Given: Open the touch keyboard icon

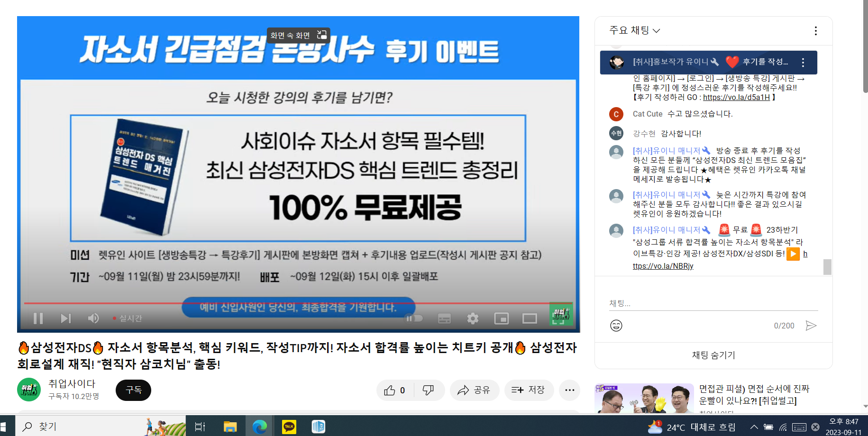Looking at the screenshot, I should [x=799, y=427].
